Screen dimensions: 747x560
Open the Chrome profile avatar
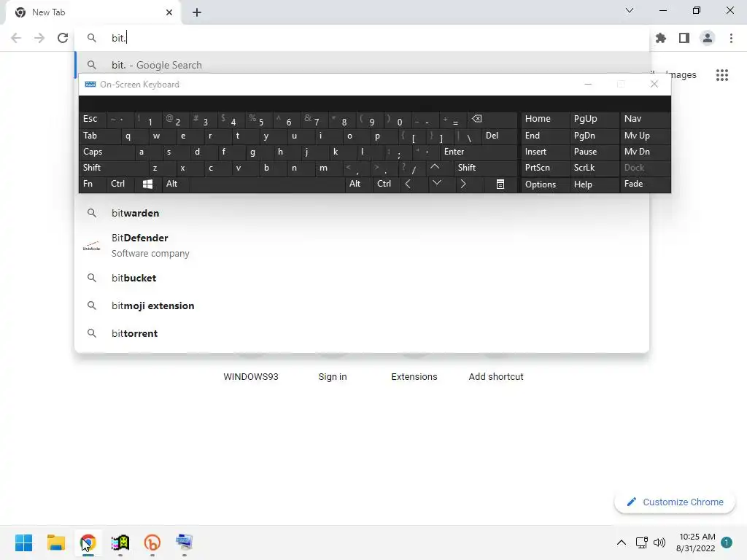click(x=708, y=38)
